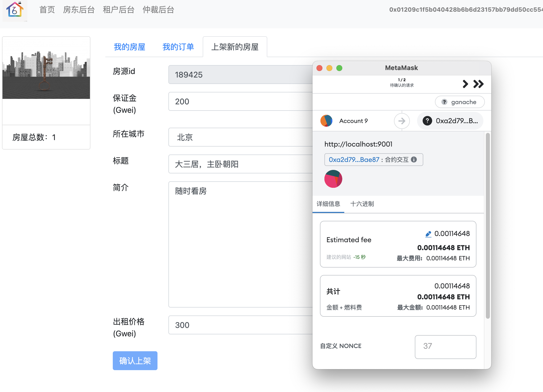Click the 标题 field 大三居，主卧朝阳
Viewport: 543px width, 392px height.
[x=240, y=164]
